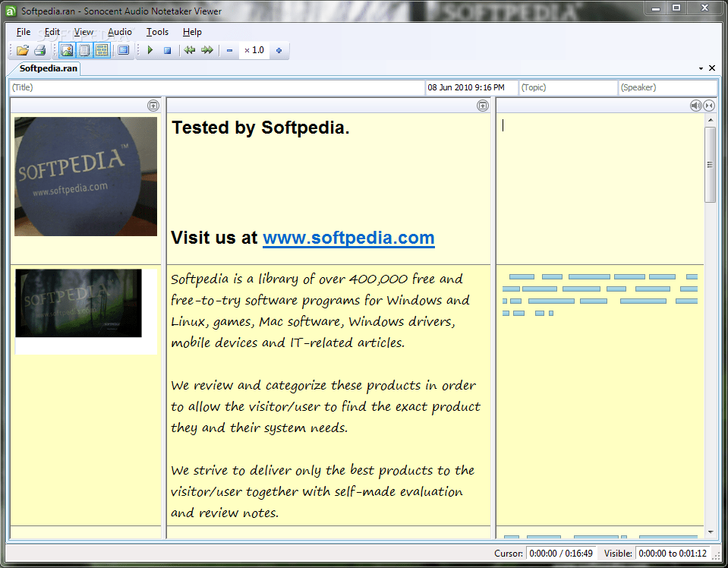
Task: Open a recording file
Action: click(x=23, y=50)
